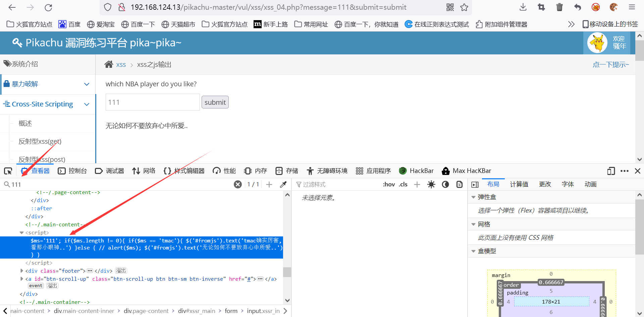Image resolution: width=644 pixels, height=317 pixels.
Task: Enable light color scheme simulation
Action: coord(431,184)
